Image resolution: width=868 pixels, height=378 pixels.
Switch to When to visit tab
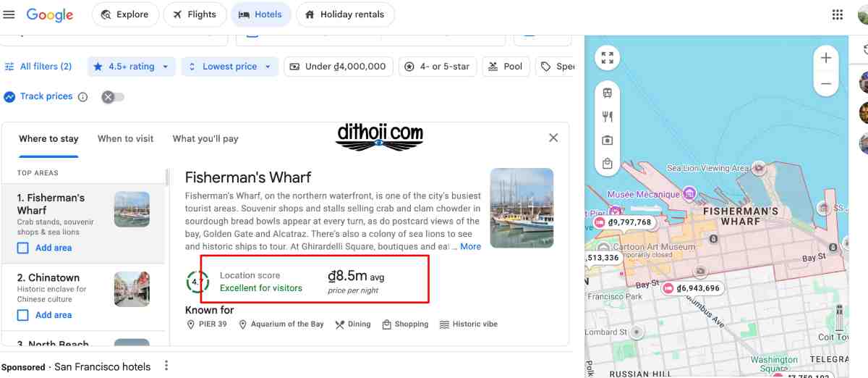[x=126, y=139]
